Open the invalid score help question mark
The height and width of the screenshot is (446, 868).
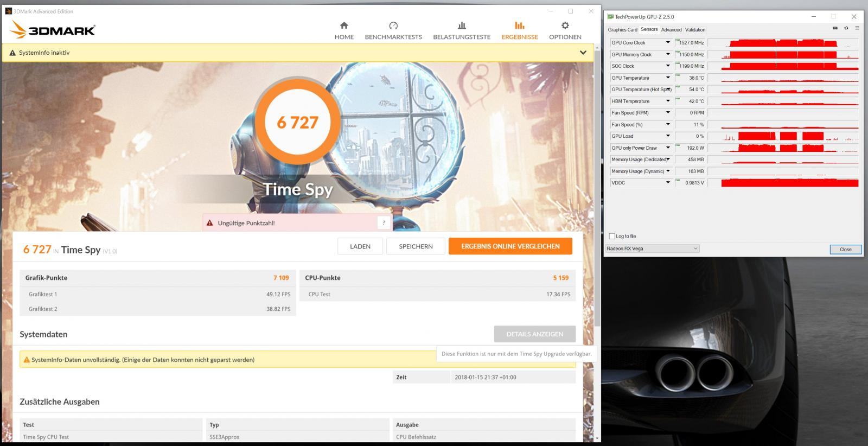(384, 222)
